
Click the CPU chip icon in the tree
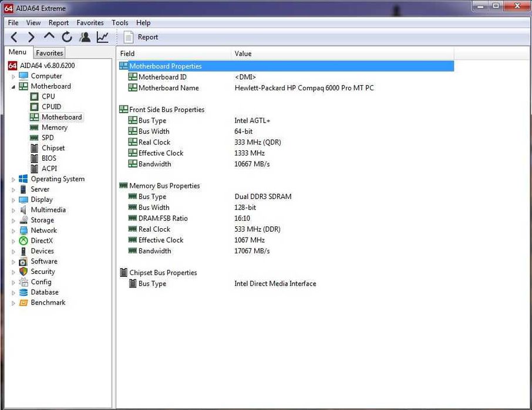(x=34, y=97)
